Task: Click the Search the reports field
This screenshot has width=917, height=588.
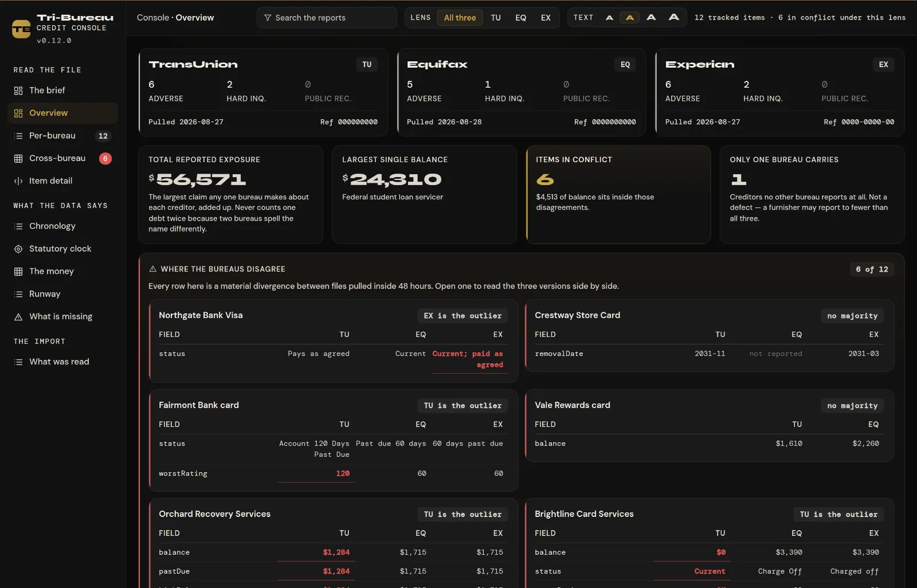Action: [x=327, y=18]
